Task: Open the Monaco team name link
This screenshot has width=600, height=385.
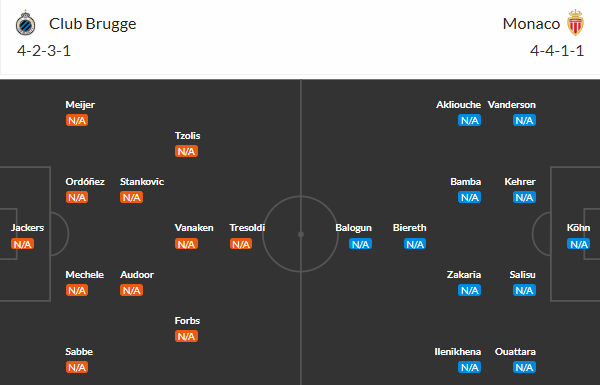Action: (531, 24)
